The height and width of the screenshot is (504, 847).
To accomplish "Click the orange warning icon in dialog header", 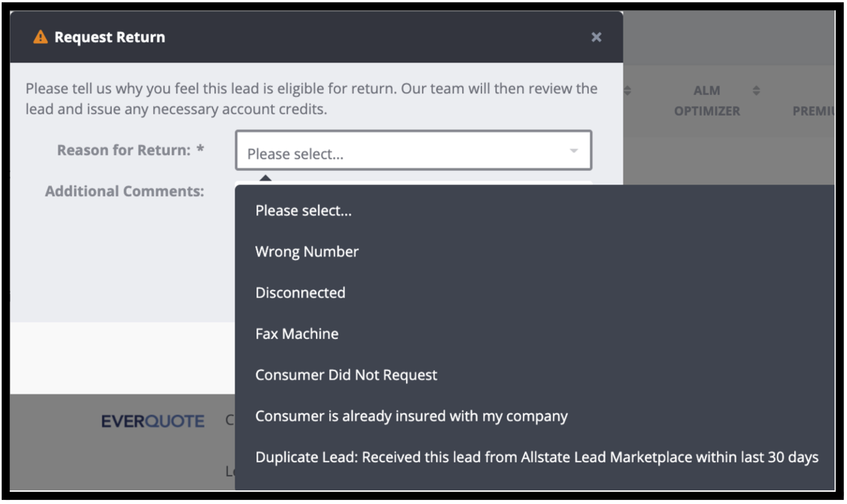I will 40,37.
